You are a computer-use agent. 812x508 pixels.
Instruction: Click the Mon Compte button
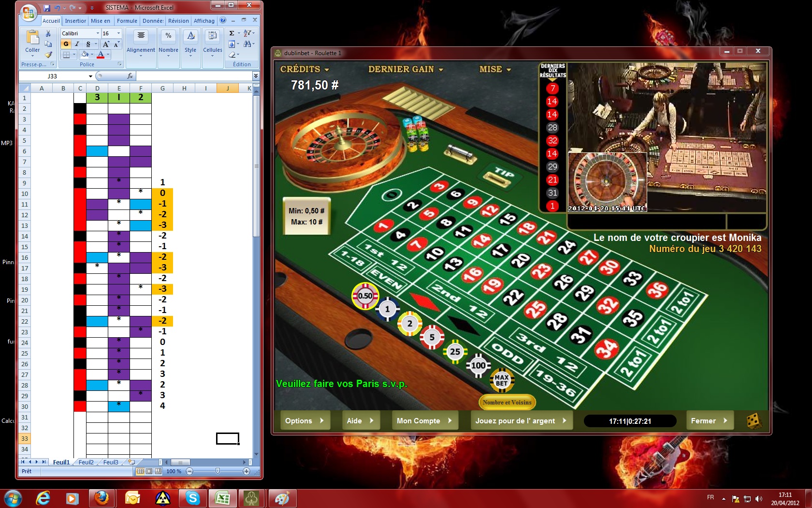(x=424, y=420)
